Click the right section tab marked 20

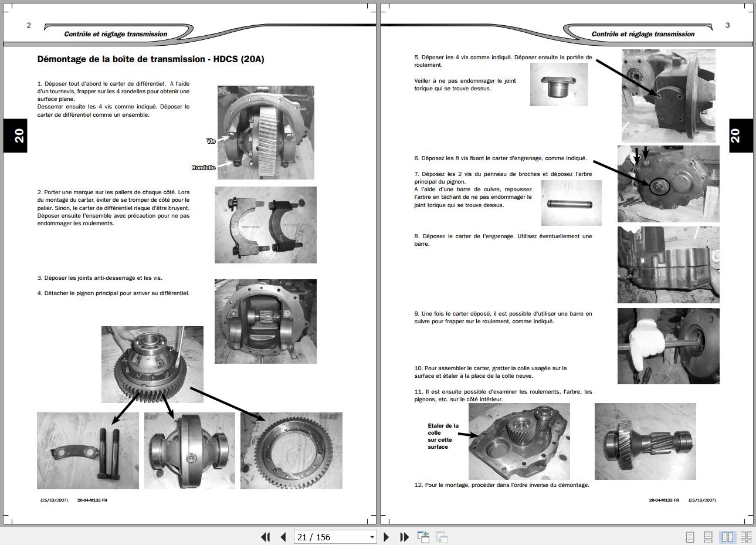[x=741, y=136]
